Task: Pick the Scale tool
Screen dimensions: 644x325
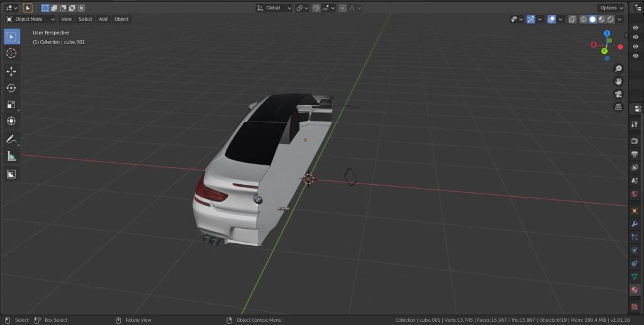Action: [11, 104]
